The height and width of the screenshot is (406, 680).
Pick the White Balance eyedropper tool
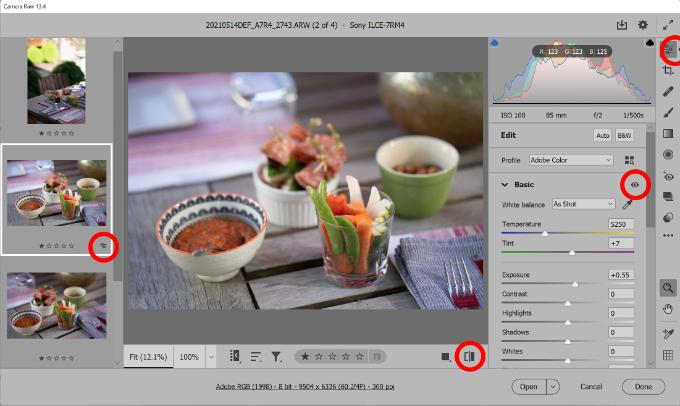point(627,204)
